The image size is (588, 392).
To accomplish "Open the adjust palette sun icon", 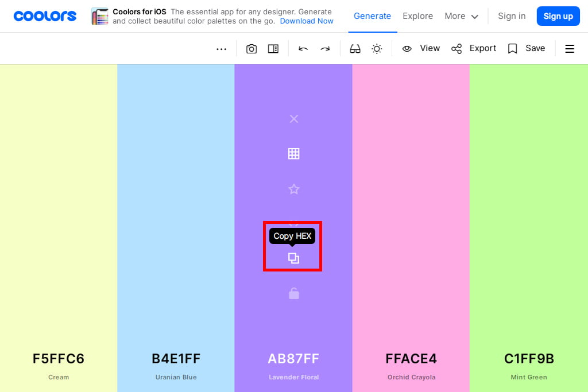I will (x=377, y=49).
